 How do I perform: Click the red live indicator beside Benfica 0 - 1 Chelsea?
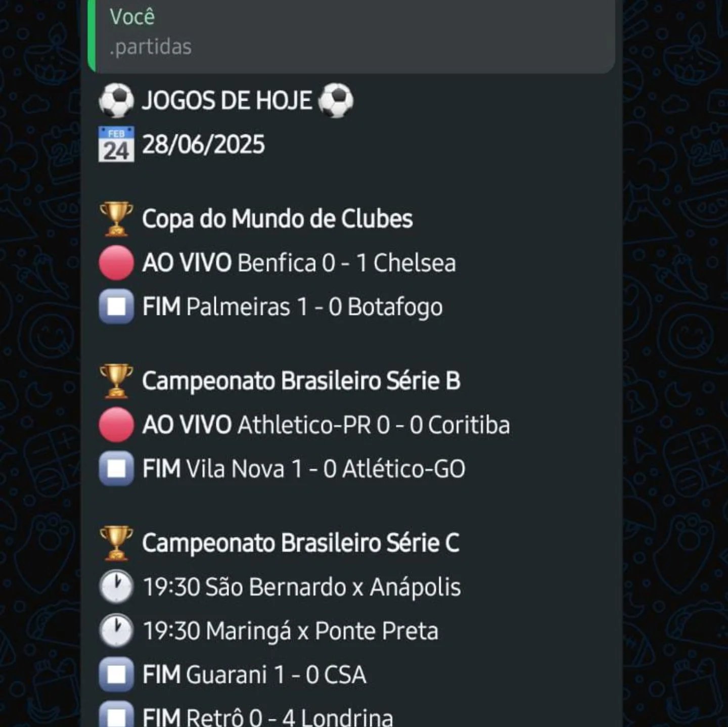tap(115, 262)
